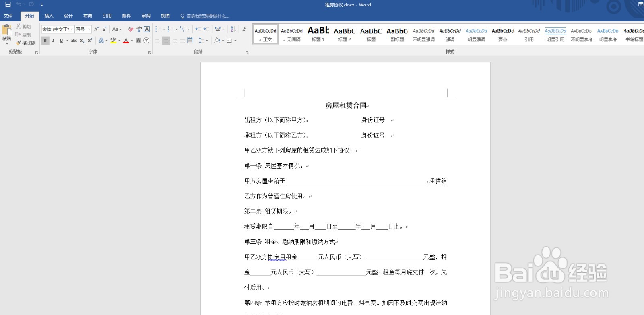Apply the 标题 1 (Heading 1) style
The width and height of the screenshot is (644, 315).
pos(318,34)
